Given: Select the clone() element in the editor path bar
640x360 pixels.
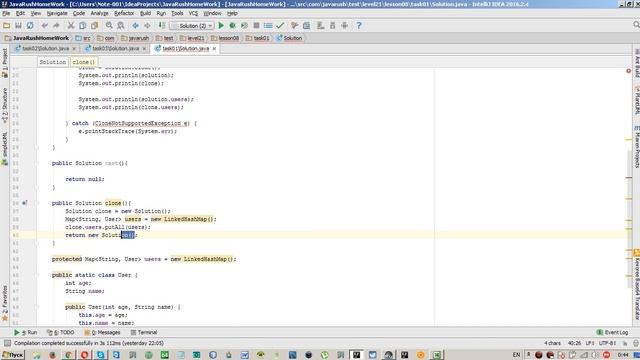Looking at the screenshot, I should tap(84, 62).
